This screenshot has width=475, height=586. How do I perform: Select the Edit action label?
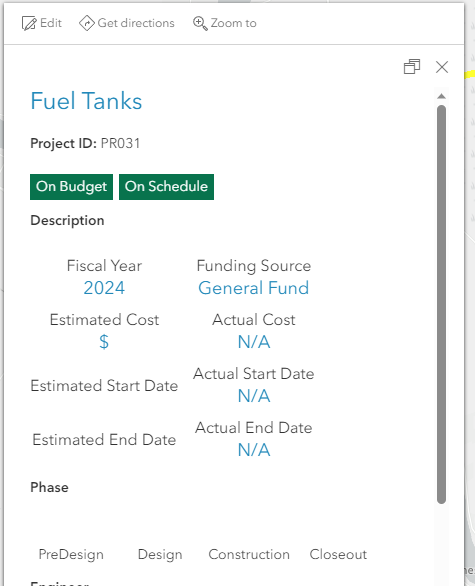point(51,23)
